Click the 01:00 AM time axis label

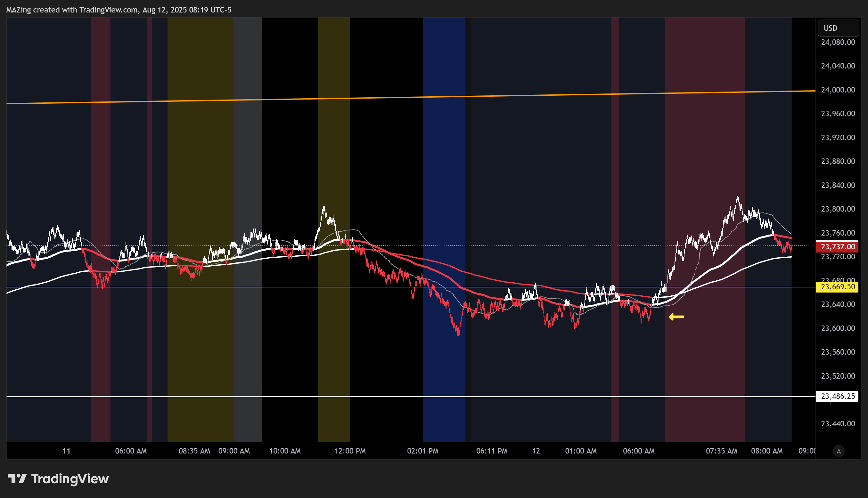(581, 451)
